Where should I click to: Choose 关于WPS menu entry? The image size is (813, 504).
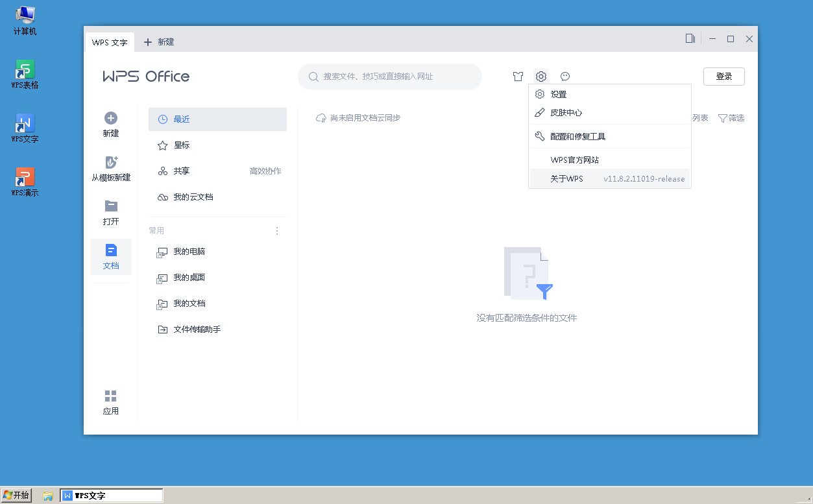[610, 179]
